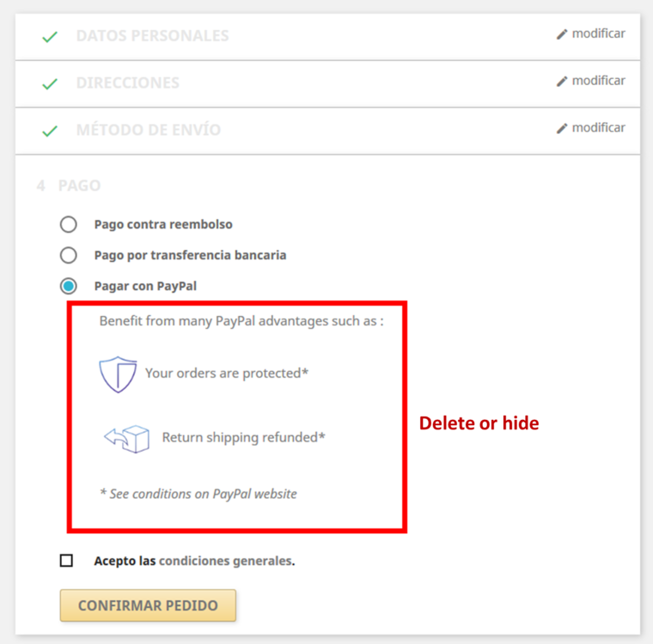This screenshot has height=644, width=653.
Task: Click the green checkmark beside Direcciones
Action: click(x=50, y=84)
